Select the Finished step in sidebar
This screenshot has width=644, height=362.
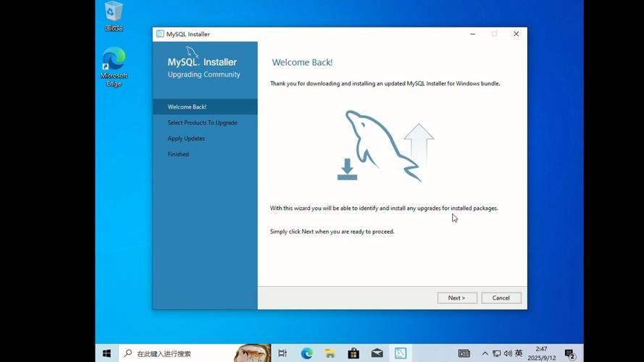pyautogui.click(x=178, y=154)
